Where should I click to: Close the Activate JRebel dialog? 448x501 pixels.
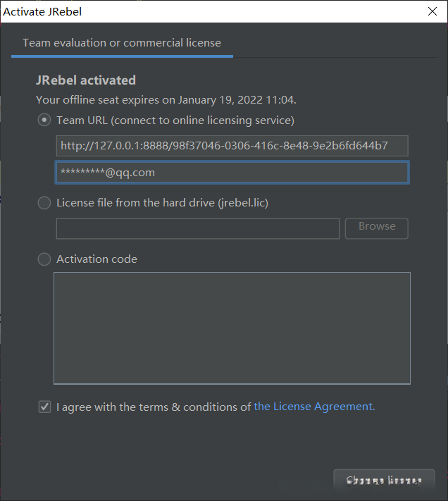[x=432, y=11]
